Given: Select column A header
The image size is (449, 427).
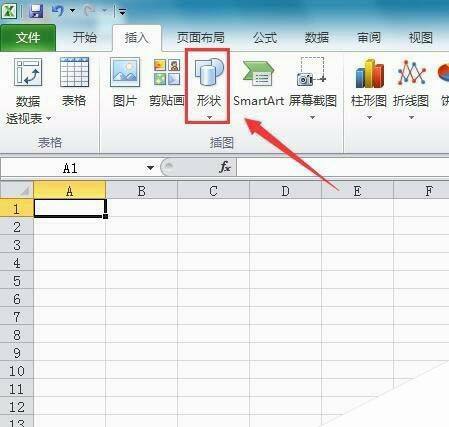Looking at the screenshot, I should tap(70, 191).
